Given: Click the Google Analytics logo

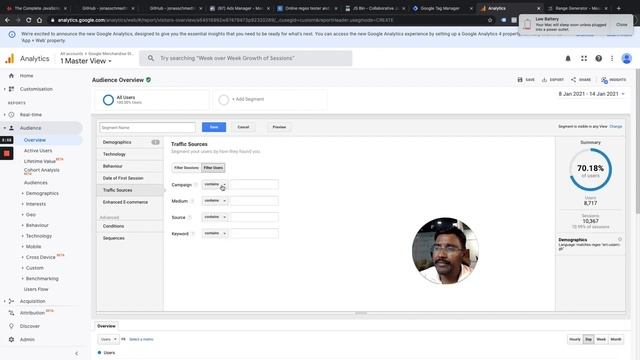Looking at the screenshot, I should click(9, 59).
